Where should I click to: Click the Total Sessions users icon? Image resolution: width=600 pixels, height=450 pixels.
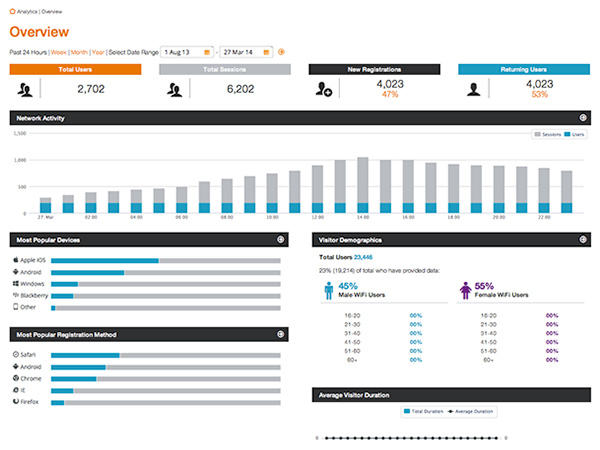[x=175, y=89]
